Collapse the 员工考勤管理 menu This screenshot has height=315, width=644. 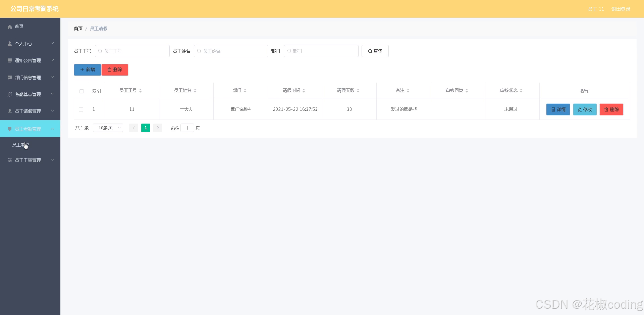[29, 129]
